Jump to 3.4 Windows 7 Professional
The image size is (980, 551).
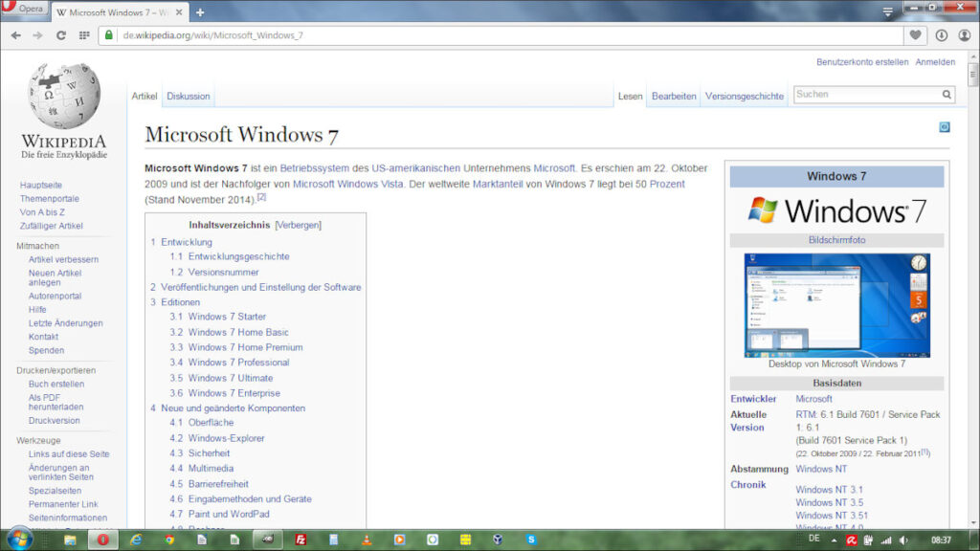[230, 363]
